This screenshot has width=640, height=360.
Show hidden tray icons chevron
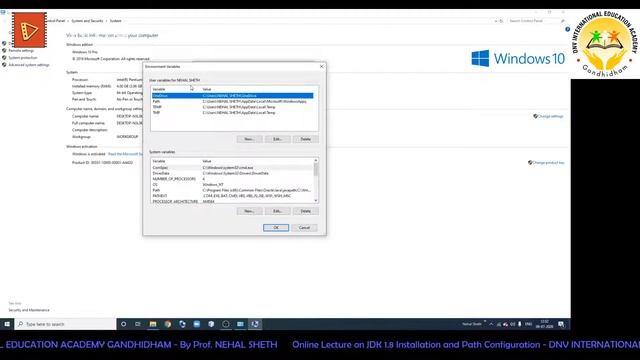pos(491,324)
